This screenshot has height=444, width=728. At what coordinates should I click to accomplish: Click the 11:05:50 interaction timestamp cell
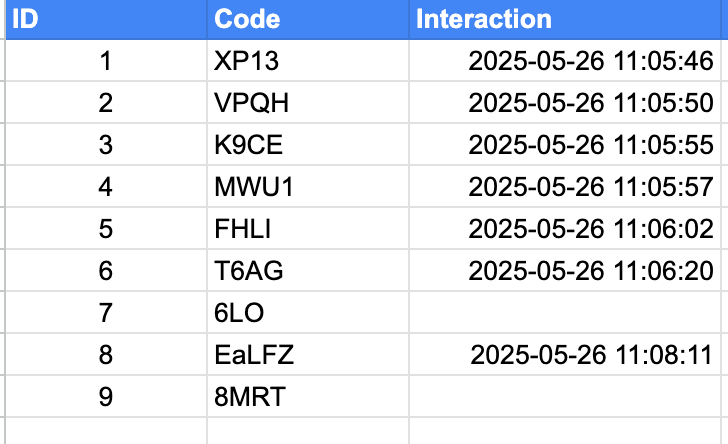568,103
